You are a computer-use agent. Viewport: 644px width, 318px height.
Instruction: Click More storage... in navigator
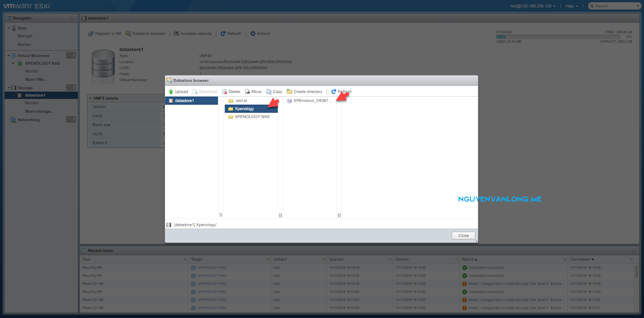[x=39, y=112]
